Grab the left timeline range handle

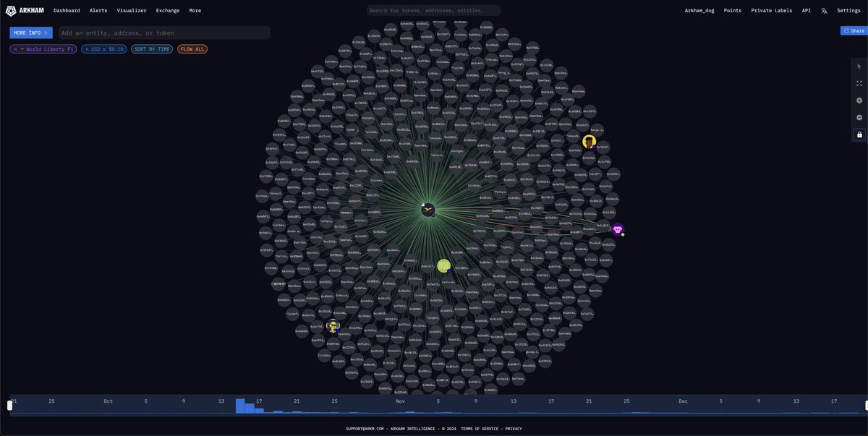9,406
